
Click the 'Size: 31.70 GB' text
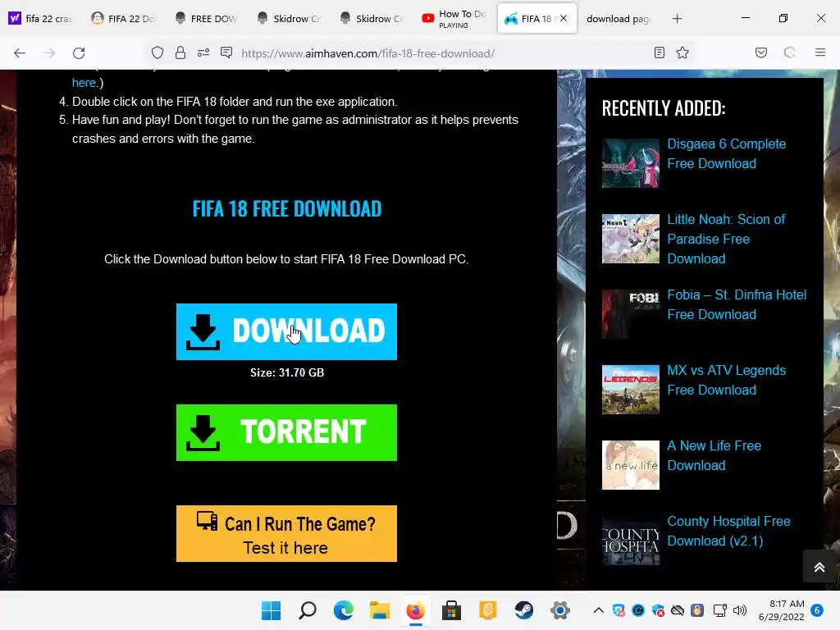click(287, 372)
